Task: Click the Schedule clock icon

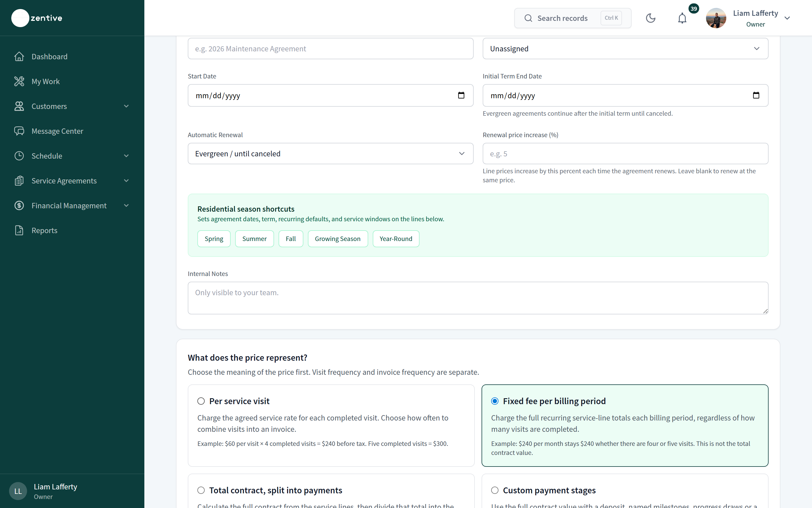Action: coord(19,156)
